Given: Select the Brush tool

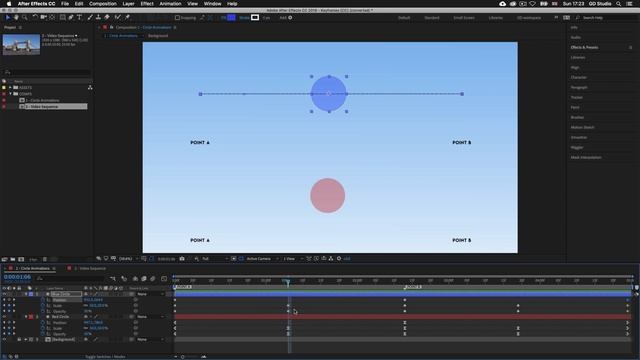Looking at the screenshot, I should (x=90, y=18).
